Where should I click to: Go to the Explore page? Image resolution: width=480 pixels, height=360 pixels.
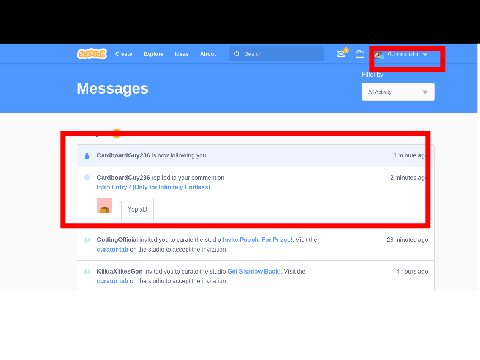[x=153, y=54]
